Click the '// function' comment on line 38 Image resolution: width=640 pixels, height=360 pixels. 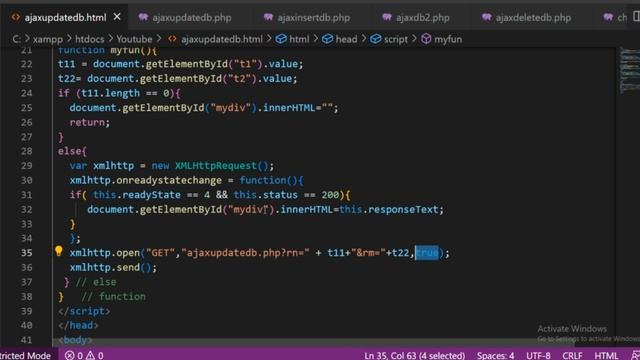click(x=113, y=296)
